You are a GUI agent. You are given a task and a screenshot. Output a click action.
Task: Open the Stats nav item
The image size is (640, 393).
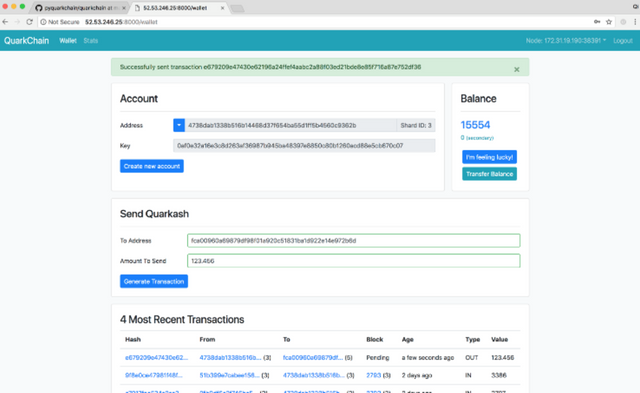click(91, 40)
